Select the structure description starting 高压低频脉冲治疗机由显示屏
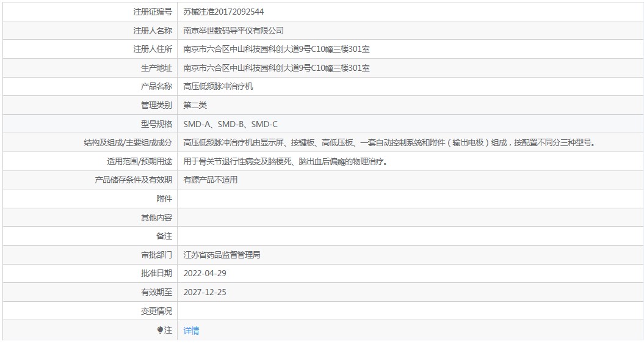Screen dimensions: 644x344 tap(389, 142)
